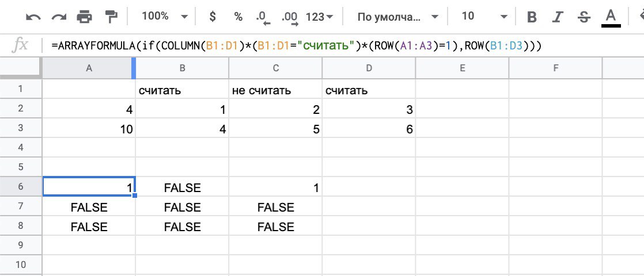Click cell D3 with value 6

pos(369,129)
